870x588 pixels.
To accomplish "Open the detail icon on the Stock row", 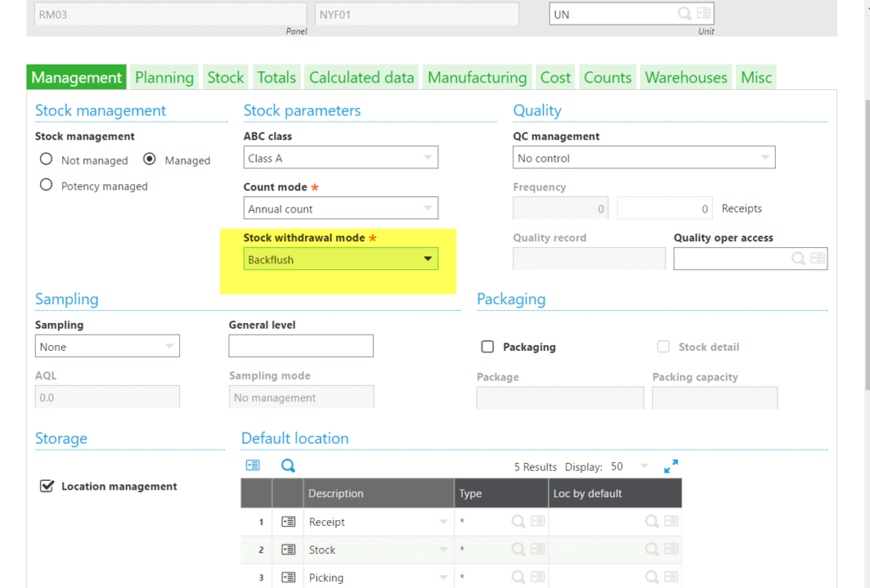I will coord(287,549).
